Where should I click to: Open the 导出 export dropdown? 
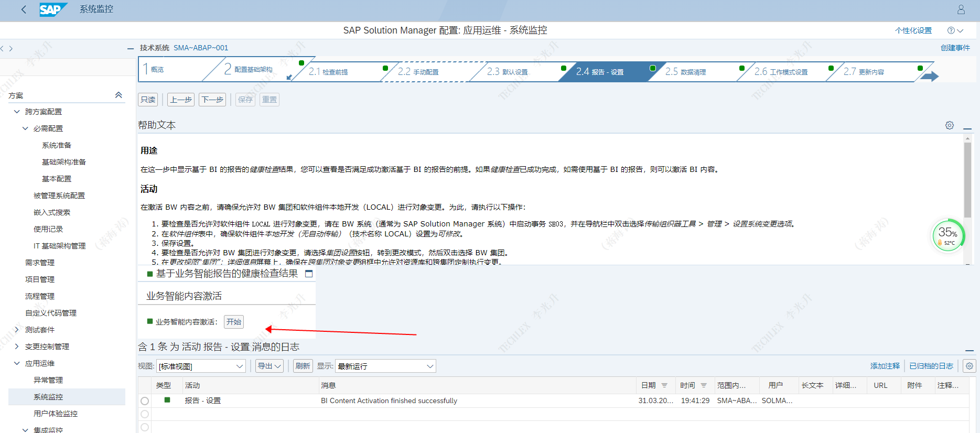(x=270, y=366)
